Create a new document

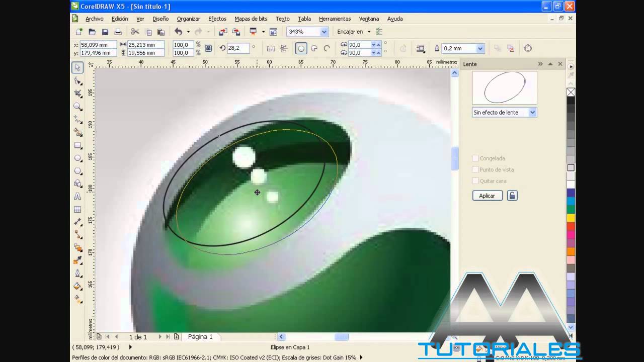[79, 32]
